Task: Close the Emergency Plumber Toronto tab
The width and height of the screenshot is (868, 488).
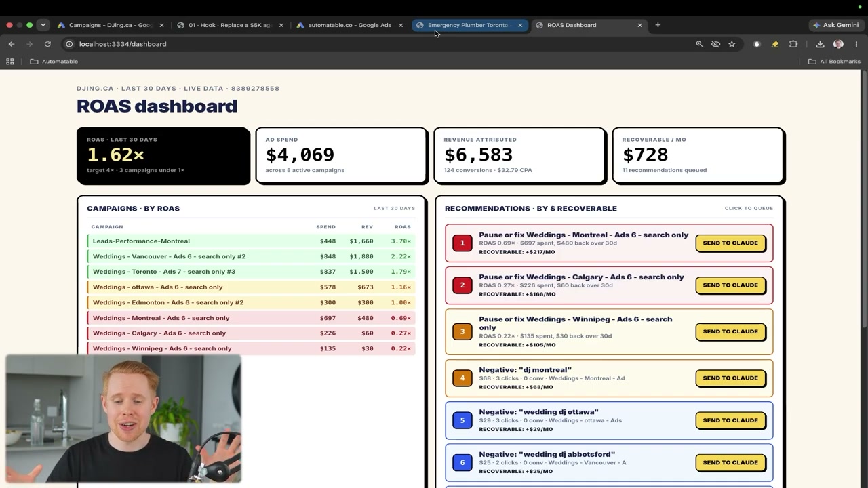Action: pyautogui.click(x=520, y=25)
